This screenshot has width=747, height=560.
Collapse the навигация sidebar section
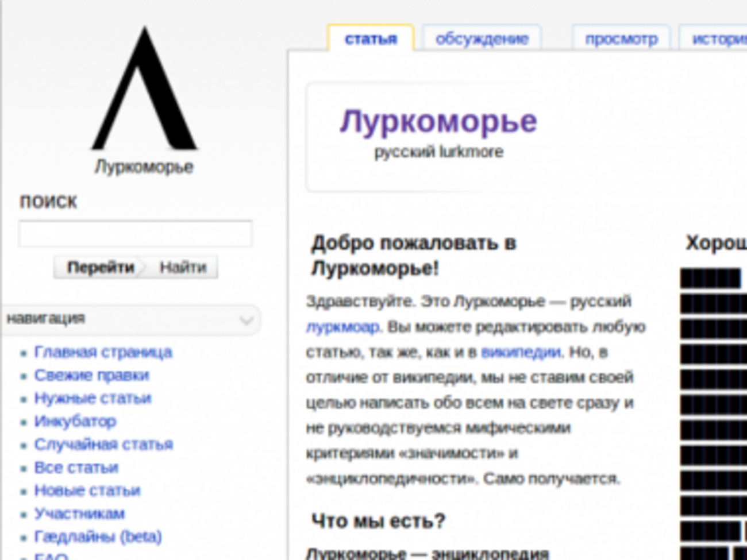[x=246, y=319]
